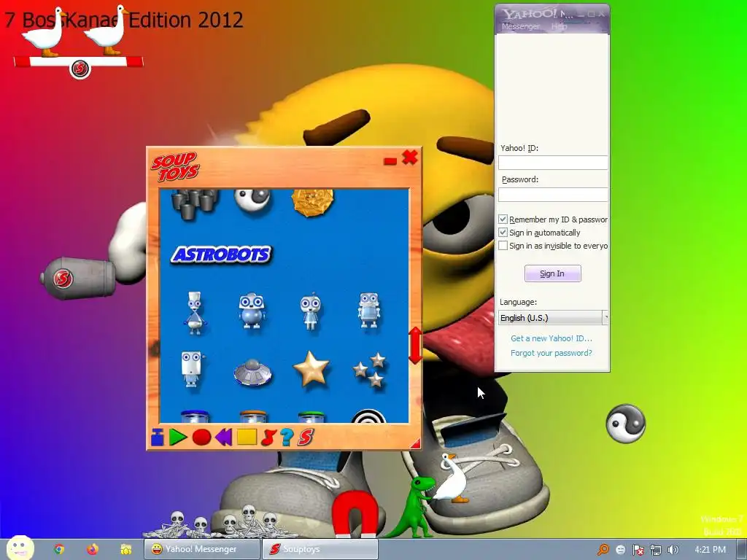Select the boxy square robot toy
The height and width of the screenshot is (560, 747).
(x=369, y=310)
